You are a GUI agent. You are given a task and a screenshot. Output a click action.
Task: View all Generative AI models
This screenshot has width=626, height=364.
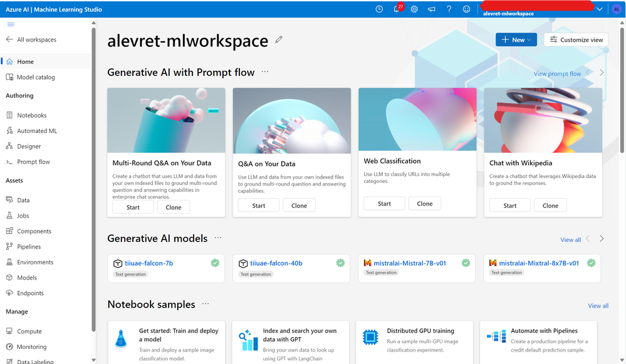570,240
